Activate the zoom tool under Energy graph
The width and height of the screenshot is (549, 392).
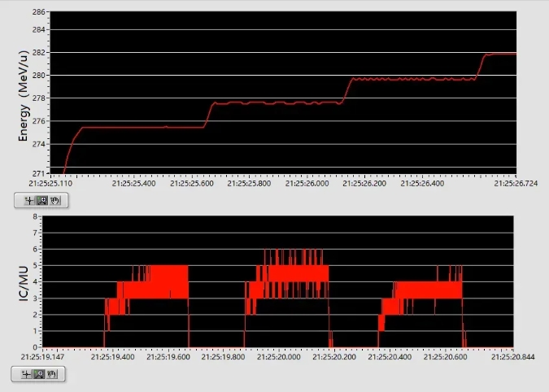pos(41,200)
